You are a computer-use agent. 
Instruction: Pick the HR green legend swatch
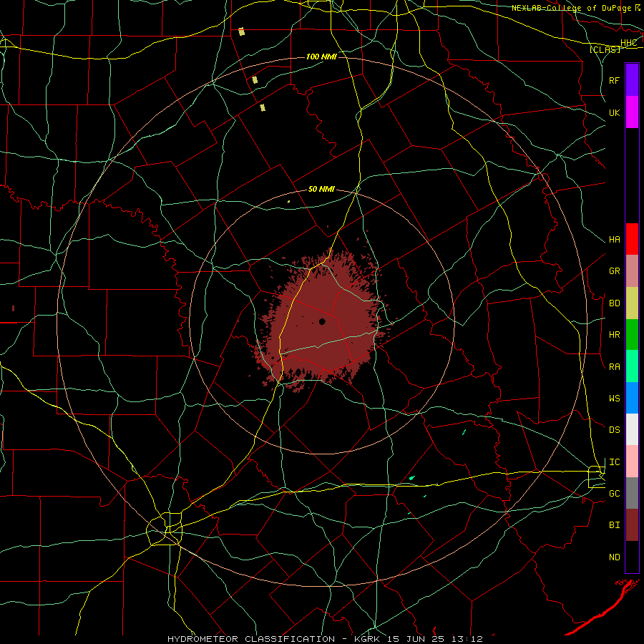[632, 335]
